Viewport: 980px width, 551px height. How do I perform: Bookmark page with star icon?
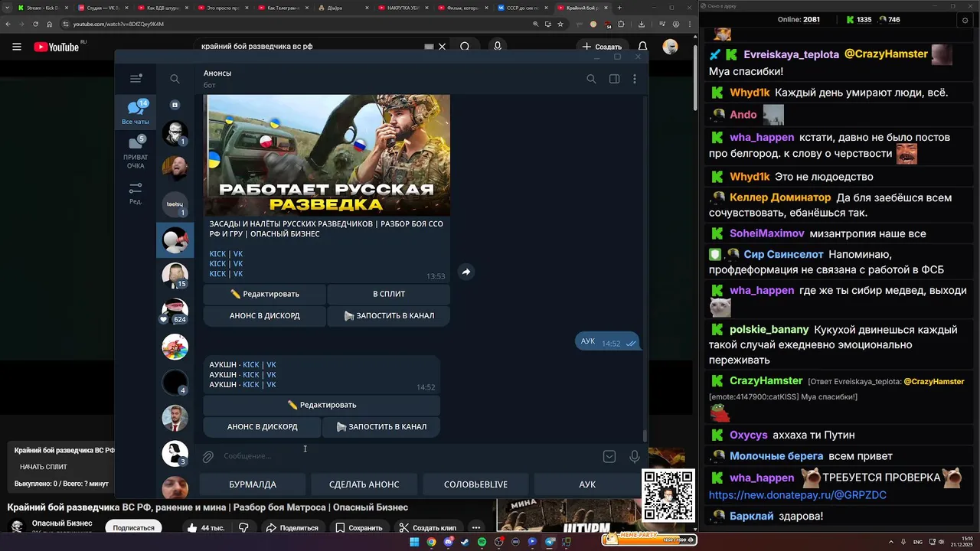(560, 24)
